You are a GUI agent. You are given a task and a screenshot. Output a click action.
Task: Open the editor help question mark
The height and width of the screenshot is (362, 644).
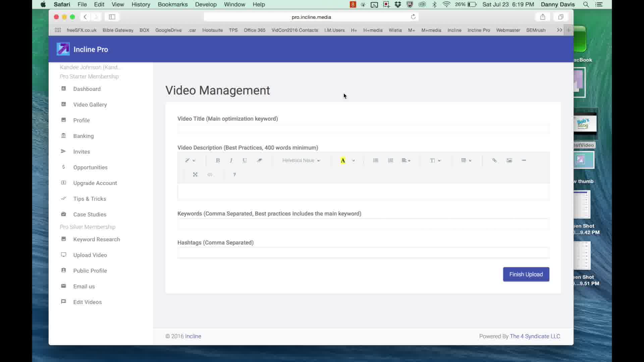(234, 175)
